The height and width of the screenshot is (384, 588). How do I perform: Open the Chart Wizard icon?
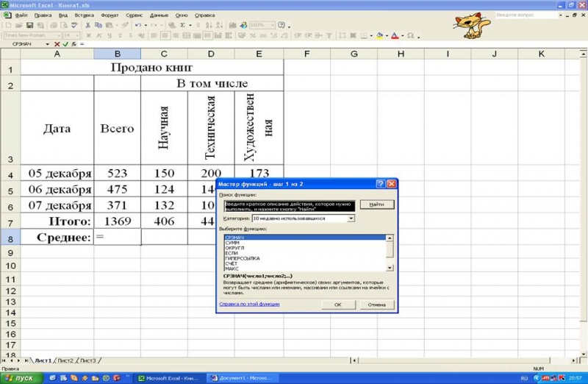click(x=233, y=25)
